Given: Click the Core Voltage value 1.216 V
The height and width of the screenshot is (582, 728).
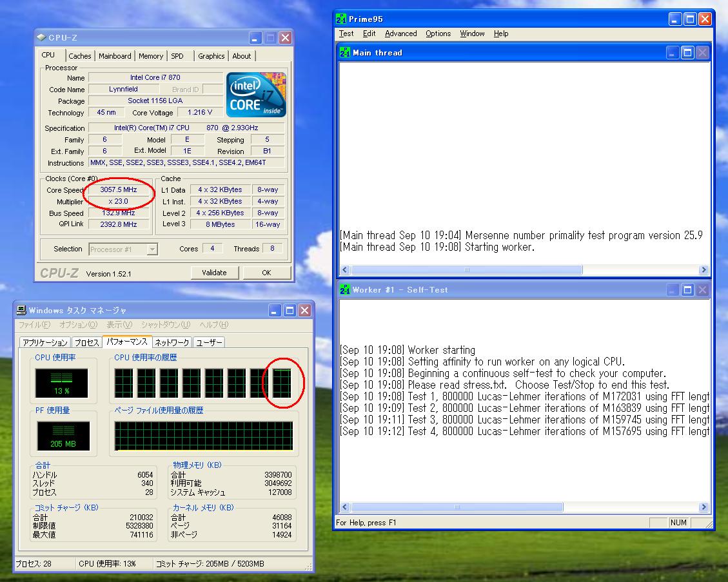Looking at the screenshot, I should click(200, 112).
